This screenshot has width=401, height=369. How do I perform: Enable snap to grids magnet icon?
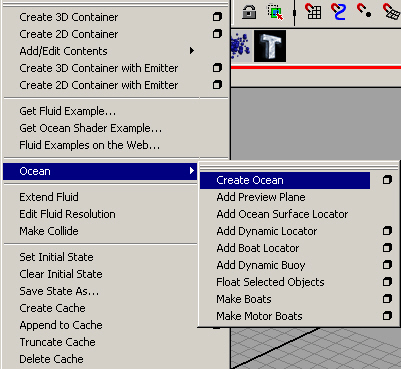(313, 11)
